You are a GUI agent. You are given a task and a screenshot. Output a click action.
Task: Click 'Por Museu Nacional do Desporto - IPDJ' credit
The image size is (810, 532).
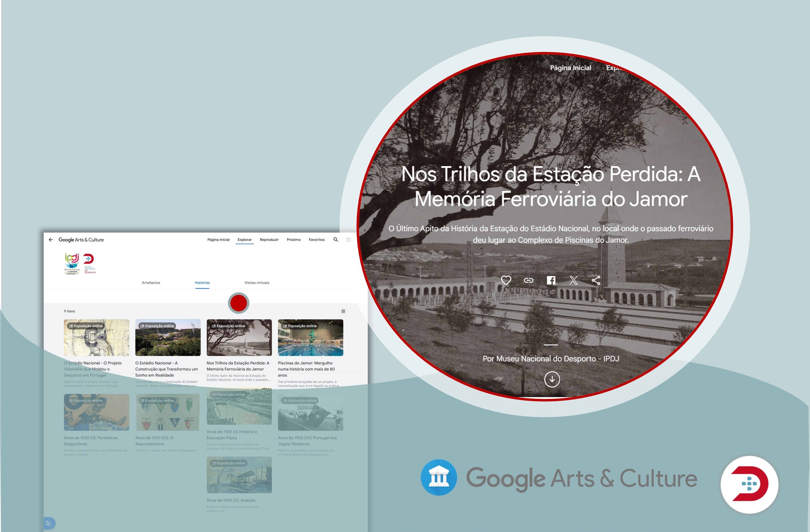[x=551, y=358]
